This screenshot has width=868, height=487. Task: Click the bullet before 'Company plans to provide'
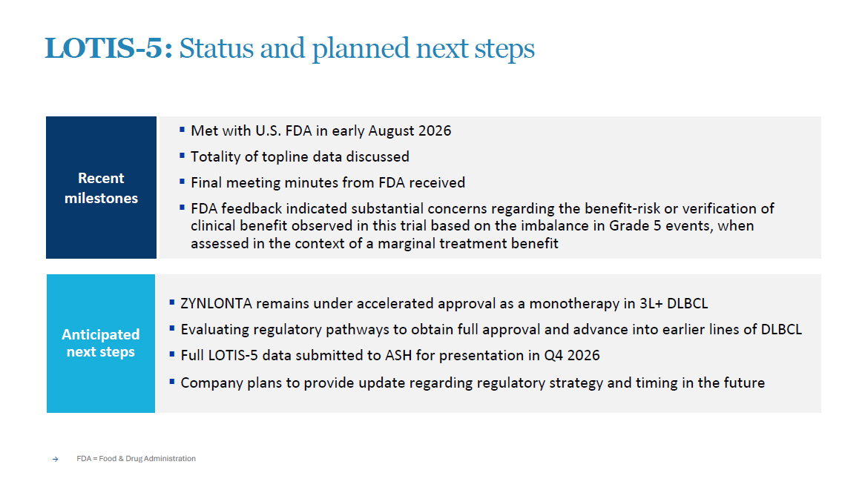(x=172, y=381)
